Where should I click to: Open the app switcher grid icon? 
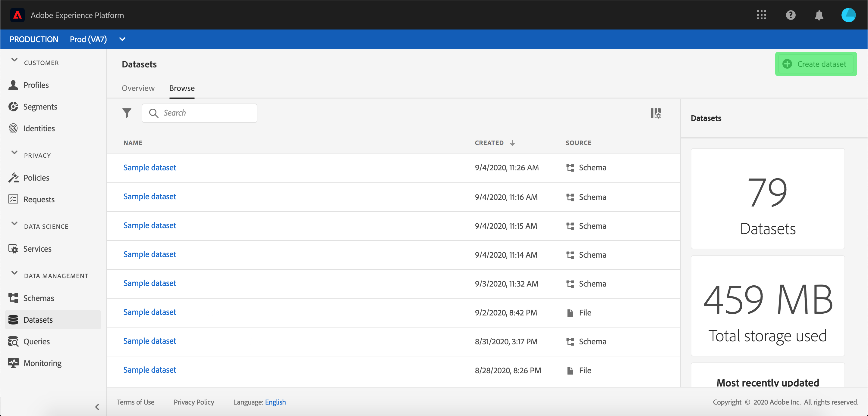click(761, 15)
